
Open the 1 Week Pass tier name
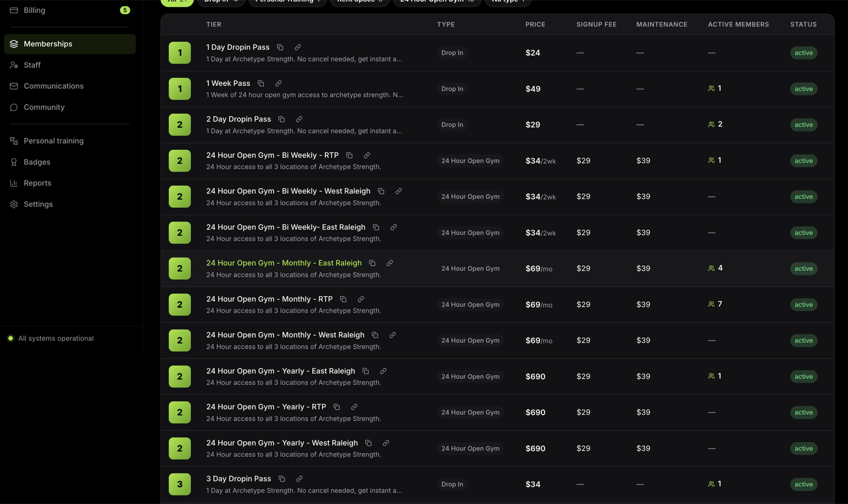[228, 83]
